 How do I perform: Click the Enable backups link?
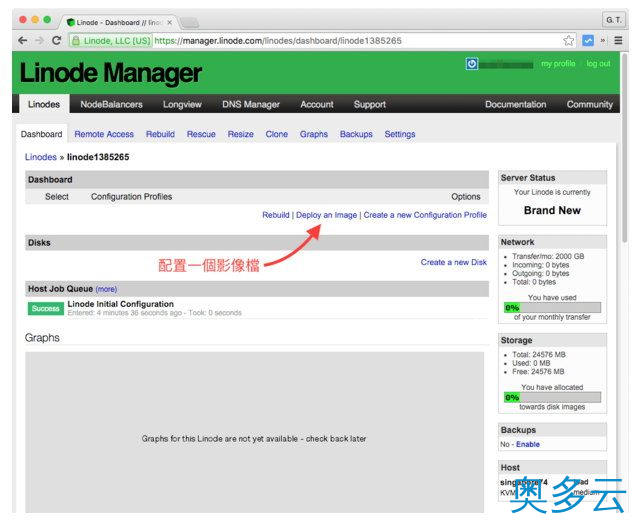point(528,444)
